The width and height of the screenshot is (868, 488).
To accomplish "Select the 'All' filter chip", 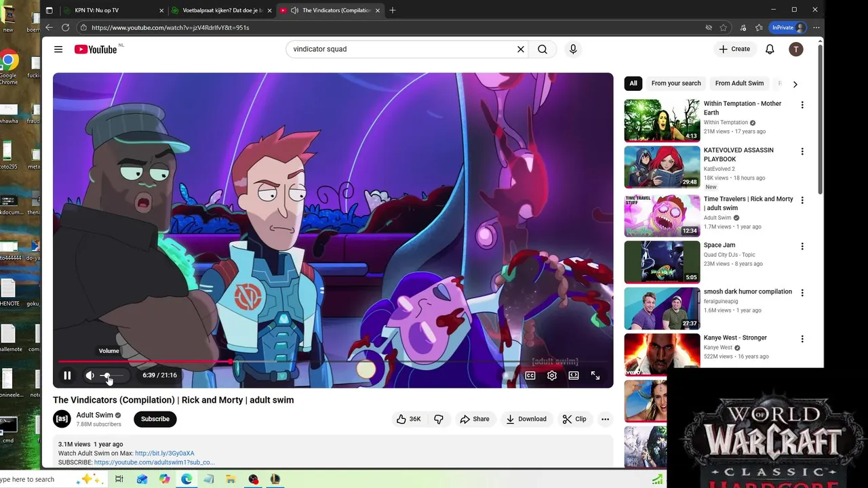I will 633,83.
